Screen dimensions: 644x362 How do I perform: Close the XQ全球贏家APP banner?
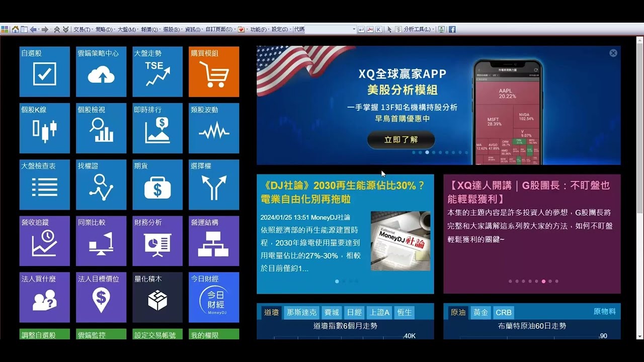point(613,53)
